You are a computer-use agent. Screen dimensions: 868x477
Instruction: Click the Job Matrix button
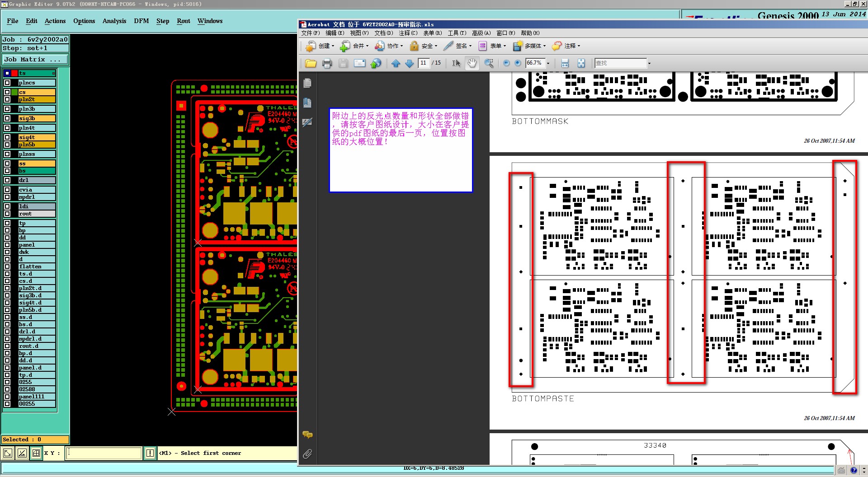tap(35, 60)
